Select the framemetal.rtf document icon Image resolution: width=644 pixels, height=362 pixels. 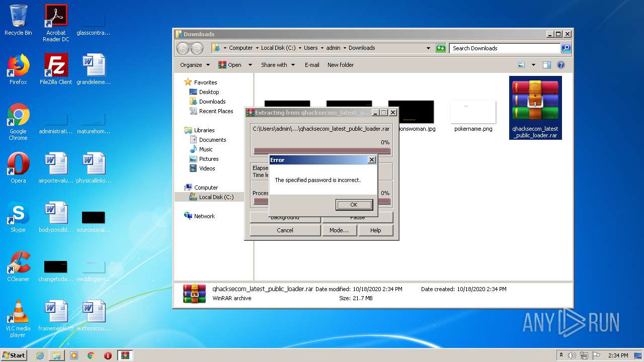tap(56, 316)
